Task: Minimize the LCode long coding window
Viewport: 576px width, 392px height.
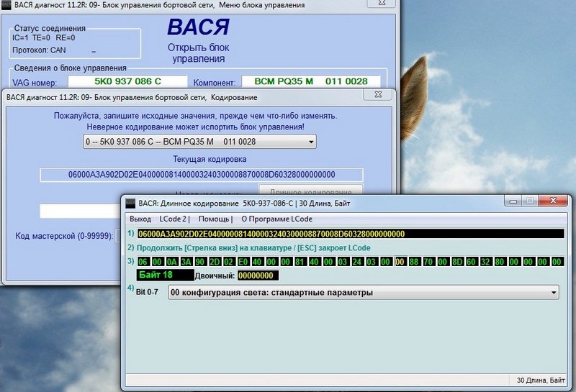Action: [513, 201]
